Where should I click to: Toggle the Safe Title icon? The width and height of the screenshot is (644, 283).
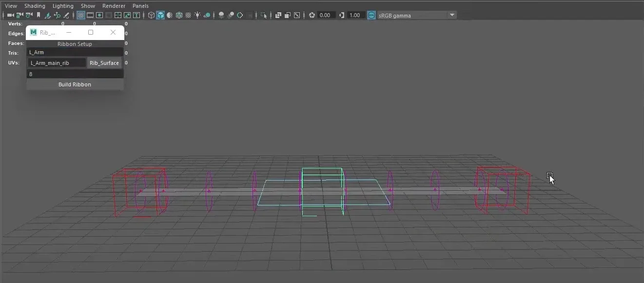[x=137, y=15]
